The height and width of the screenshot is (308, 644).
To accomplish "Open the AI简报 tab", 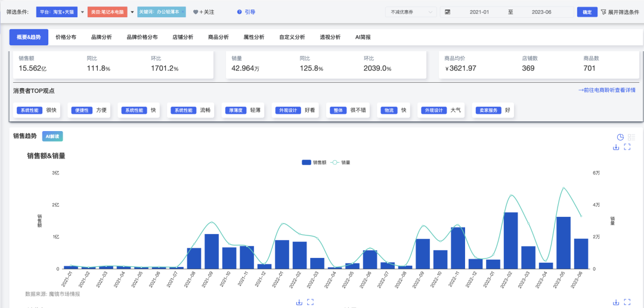I will pyautogui.click(x=363, y=37).
